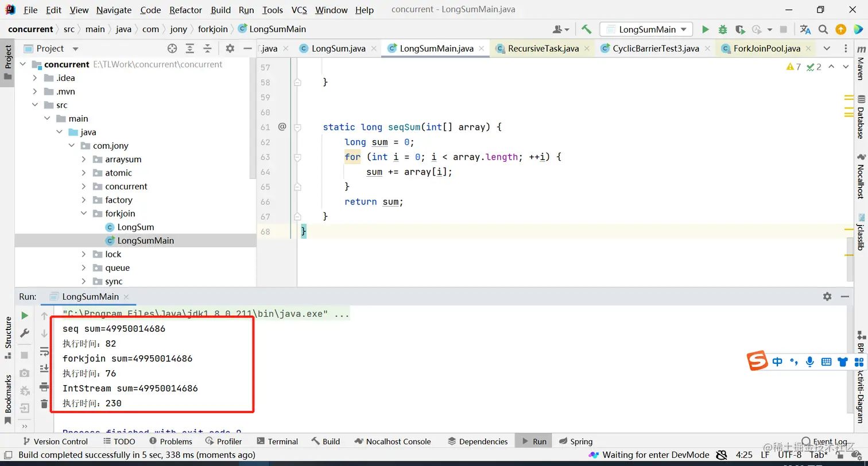Close the LongSumMain run tab

click(x=126, y=297)
